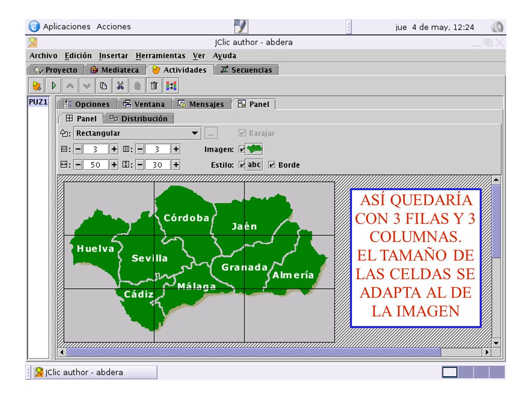The width and height of the screenshot is (532, 399).
Task: Click the new activity toolbar icon
Action: click(37, 86)
